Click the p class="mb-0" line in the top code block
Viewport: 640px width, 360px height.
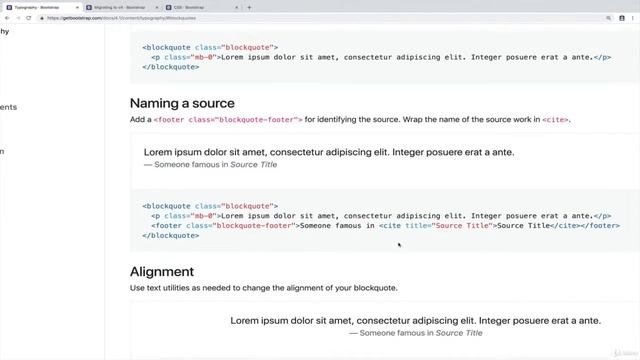click(x=381, y=57)
